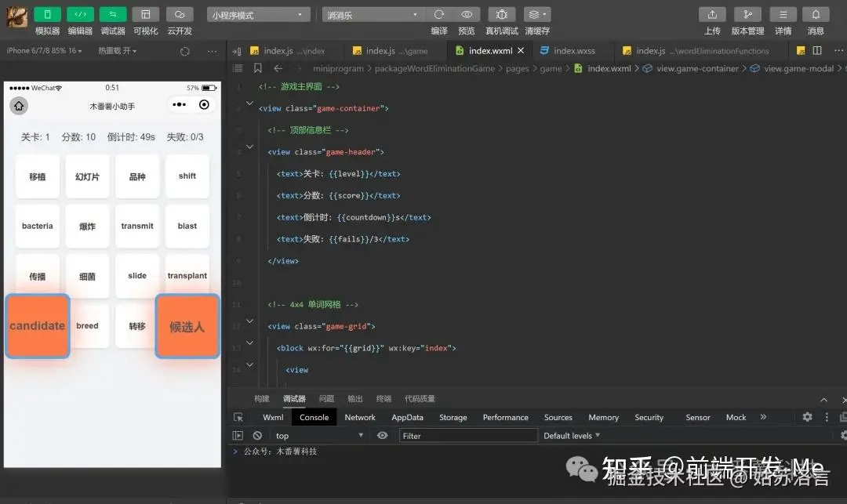The image size is (847, 504).
Task: Show more devtools tabs chevron
Action: 763,417
